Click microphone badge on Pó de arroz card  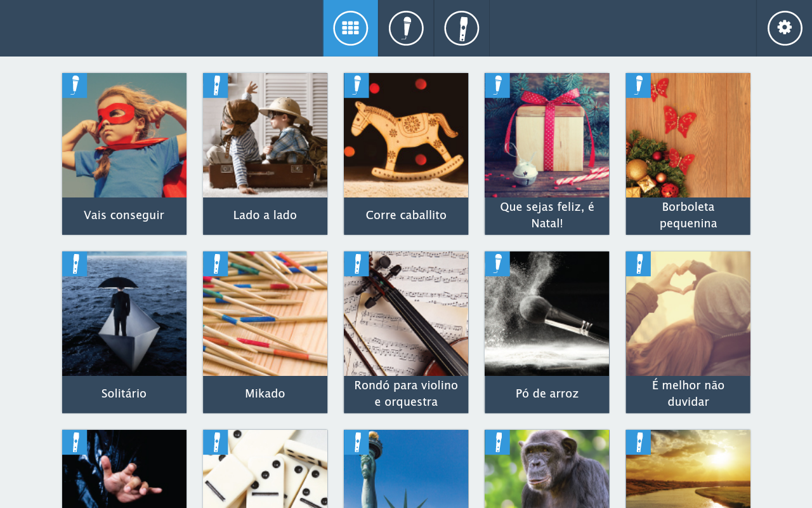pyautogui.click(x=497, y=264)
